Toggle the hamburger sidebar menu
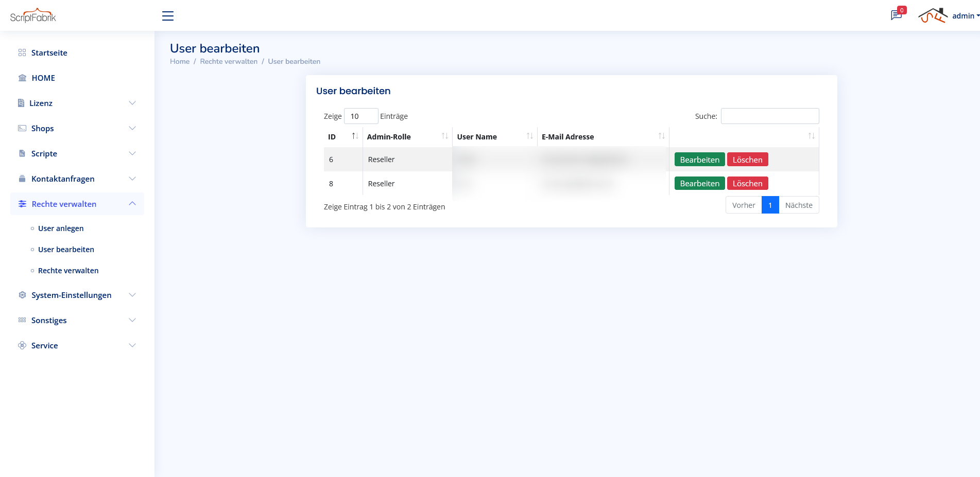The height and width of the screenshot is (477, 980). click(x=168, y=16)
